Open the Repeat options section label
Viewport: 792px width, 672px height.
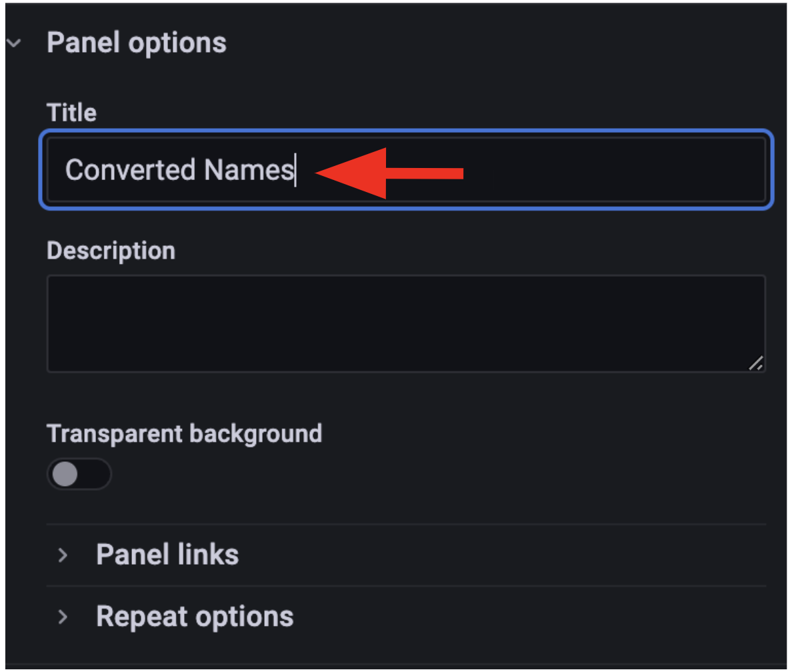[195, 617]
